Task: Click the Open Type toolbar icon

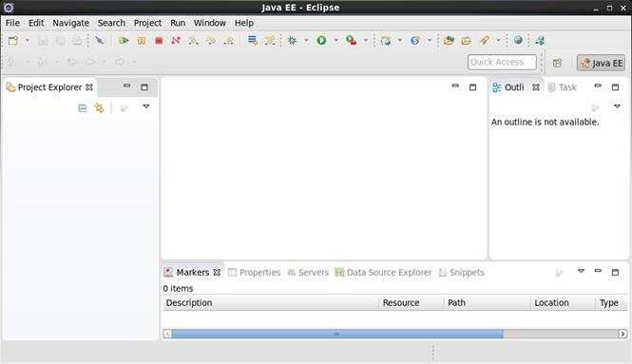Action: point(449,40)
